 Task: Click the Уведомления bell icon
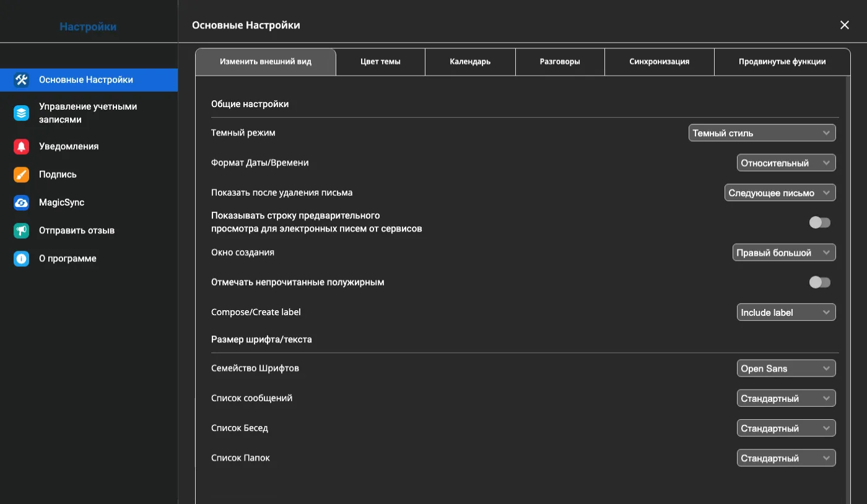tap(22, 147)
